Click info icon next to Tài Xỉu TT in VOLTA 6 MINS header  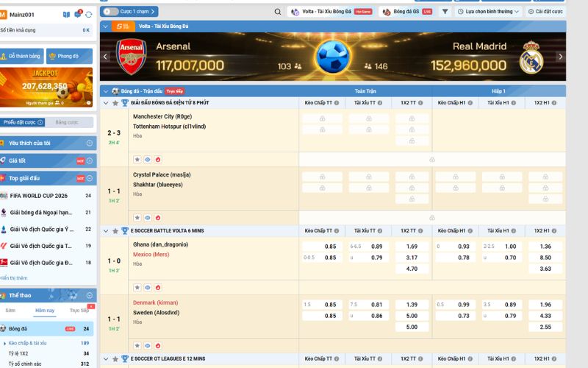pos(380,231)
